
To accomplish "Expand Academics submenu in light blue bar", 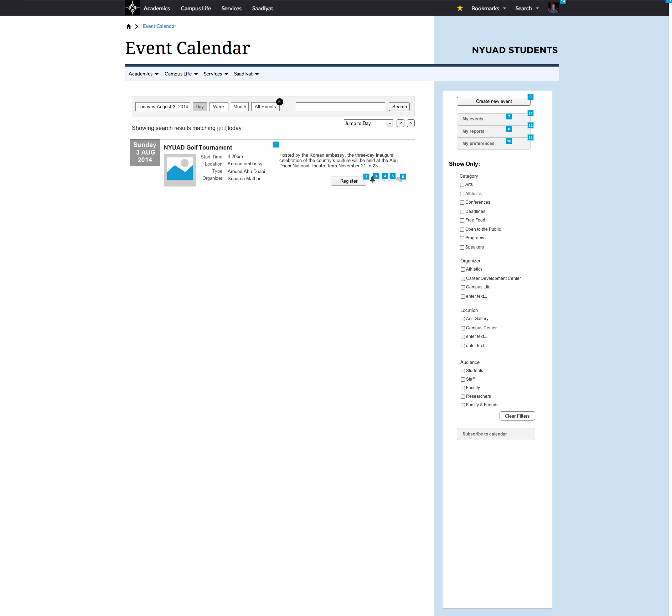I will (x=144, y=74).
